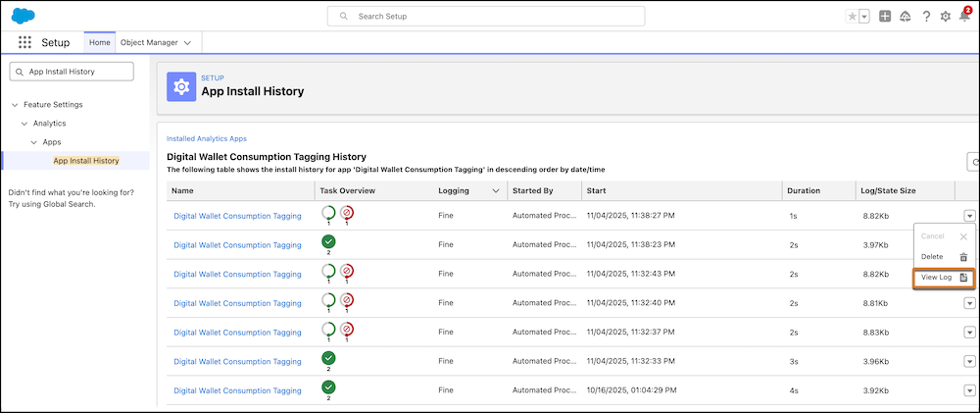980x413 pixels.
Task: Open row actions dropdown for 11:32:33 PM entry
Action: (x=969, y=361)
